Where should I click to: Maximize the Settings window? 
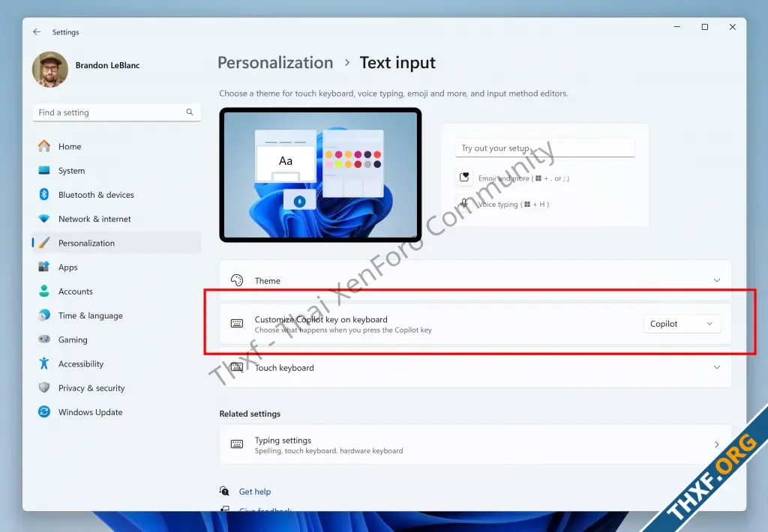pyautogui.click(x=705, y=27)
